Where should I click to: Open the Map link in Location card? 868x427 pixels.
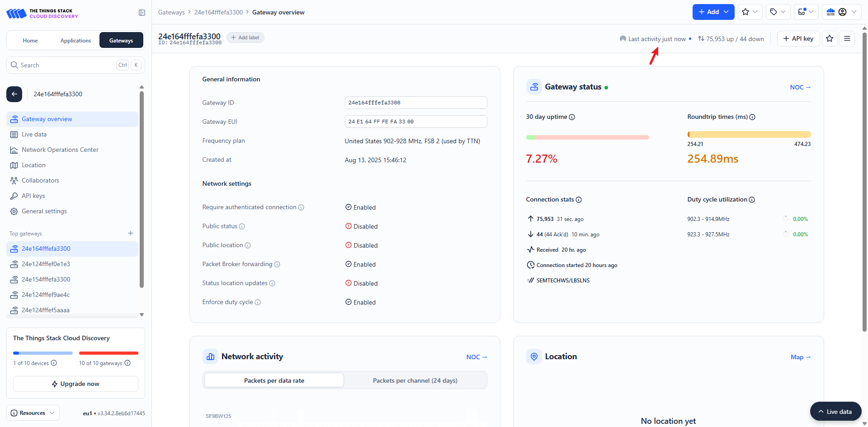click(801, 357)
